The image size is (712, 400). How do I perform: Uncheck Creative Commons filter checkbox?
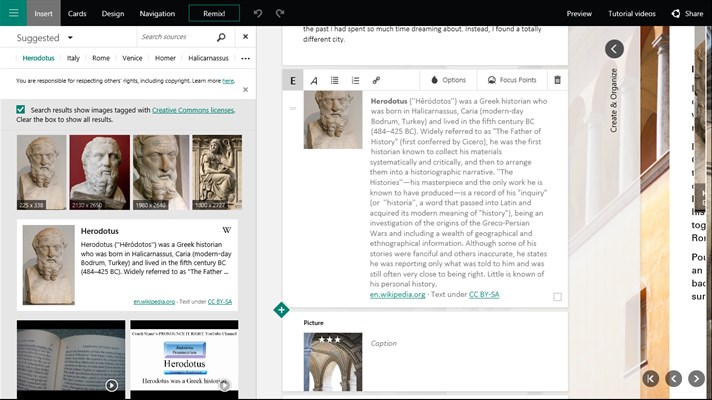click(20, 109)
